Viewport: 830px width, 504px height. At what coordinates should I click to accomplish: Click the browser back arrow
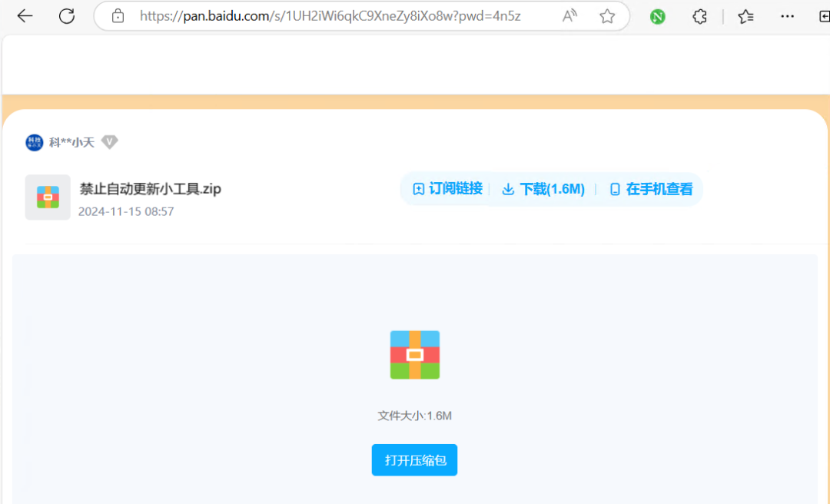point(25,16)
